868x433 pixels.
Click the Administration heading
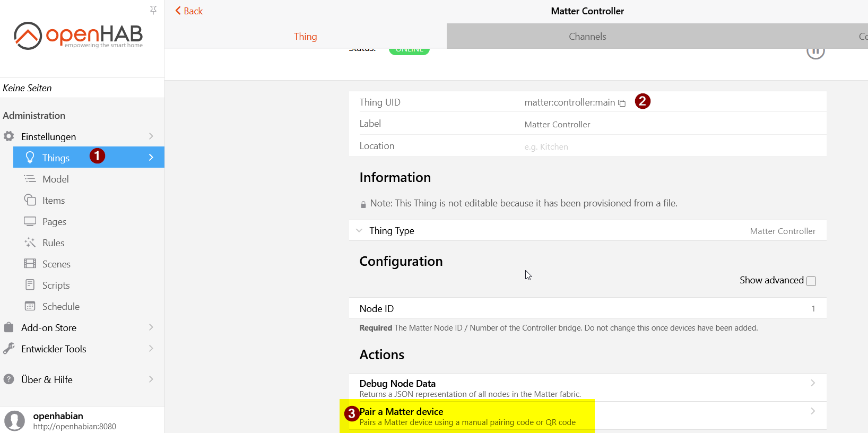click(34, 116)
